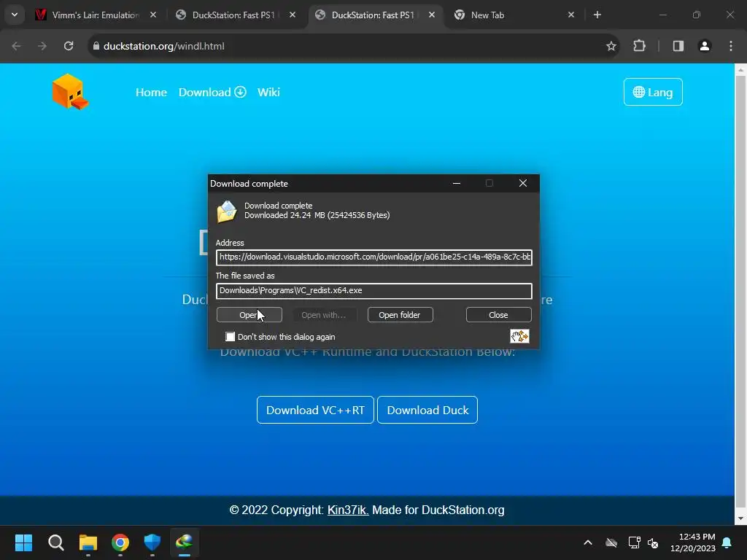Open the notifications bell icon
Screen dimensions: 747x560
coord(727,542)
